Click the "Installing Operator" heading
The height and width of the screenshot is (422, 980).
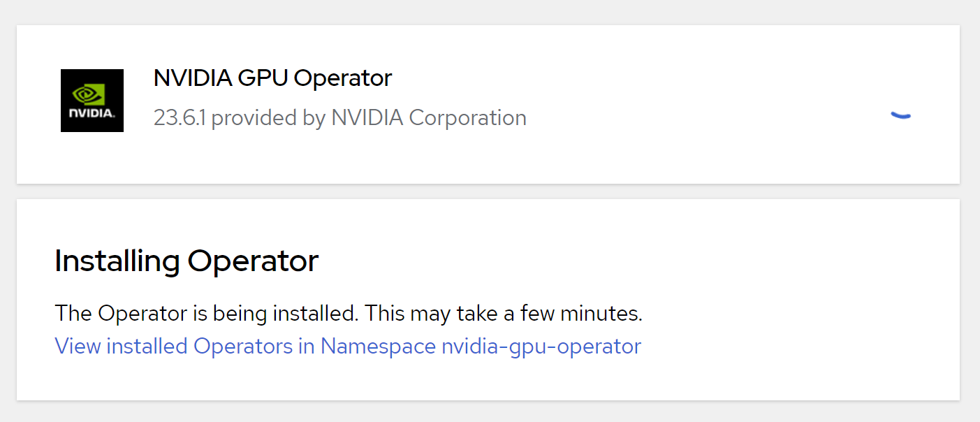pos(187,261)
